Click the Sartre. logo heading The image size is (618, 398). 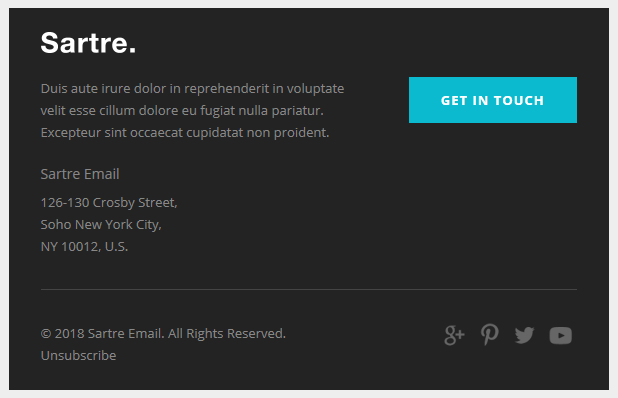coord(88,43)
